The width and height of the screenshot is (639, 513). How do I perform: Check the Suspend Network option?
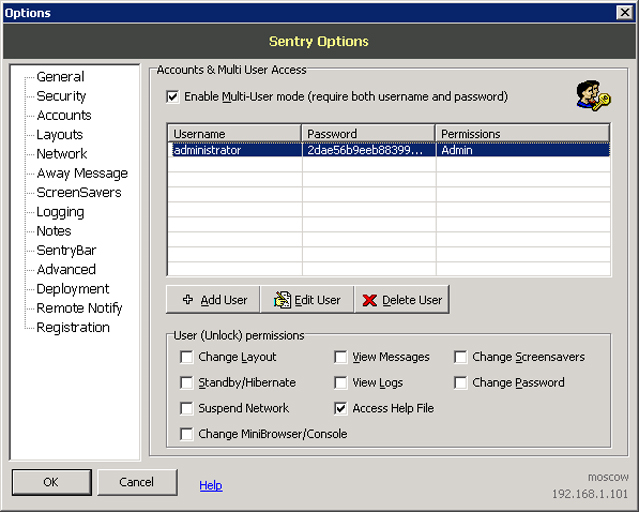[x=187, y=408]
